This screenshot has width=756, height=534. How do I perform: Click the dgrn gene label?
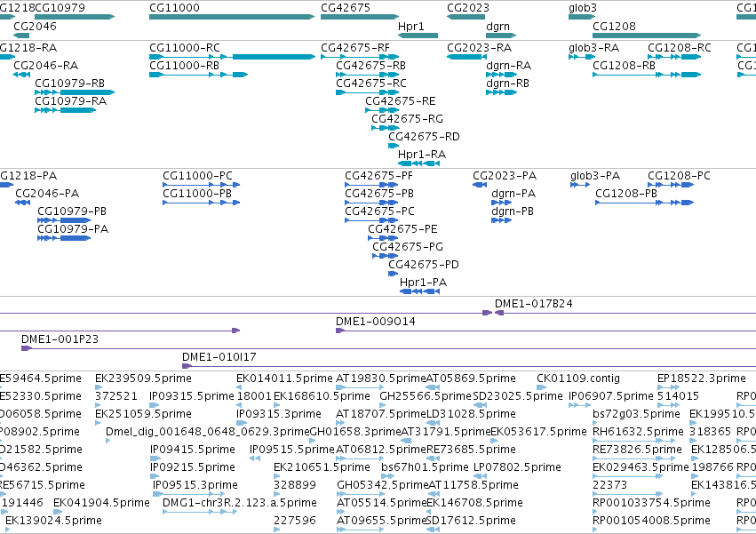tap(497, 26)
